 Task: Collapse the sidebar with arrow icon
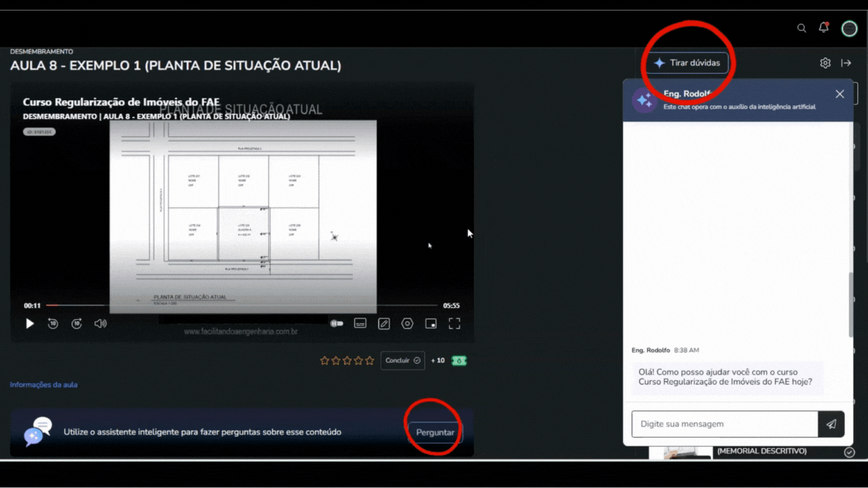tap(846, 63)
